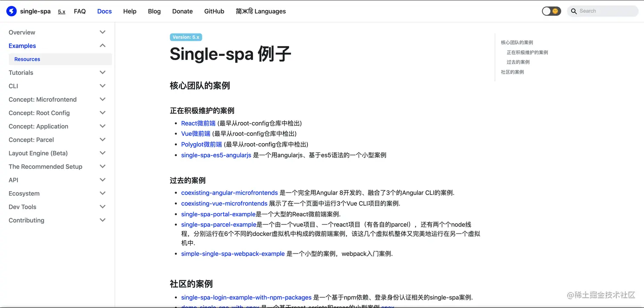The height and width of the screenshot is (308, 644).
Task: Click inside the Search input field
Action: tap(601, 11)
